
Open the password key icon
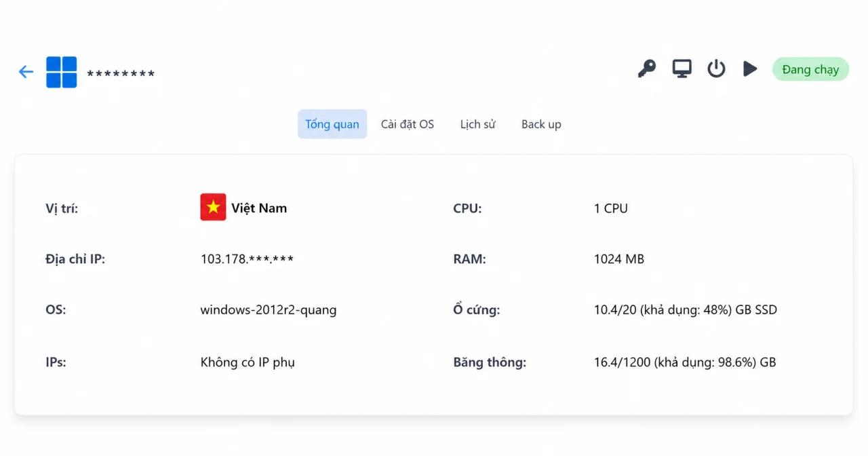(x=647, y=69)
